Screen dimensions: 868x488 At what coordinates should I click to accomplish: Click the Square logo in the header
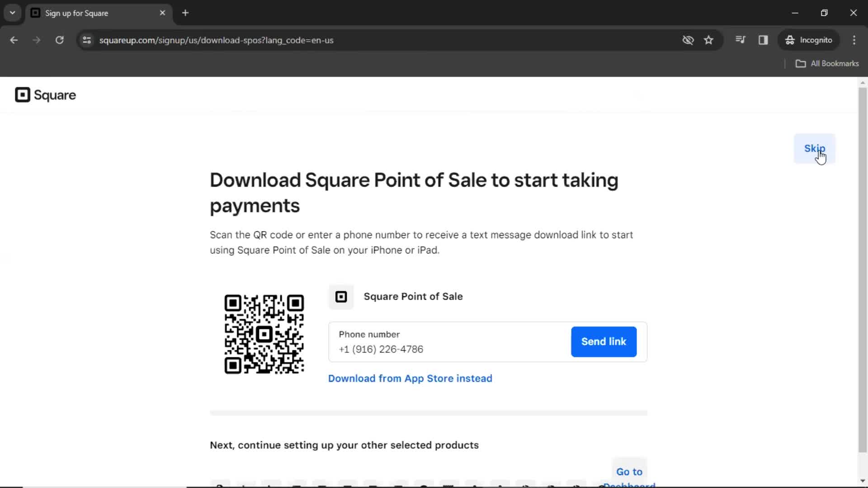click(45, 95)
